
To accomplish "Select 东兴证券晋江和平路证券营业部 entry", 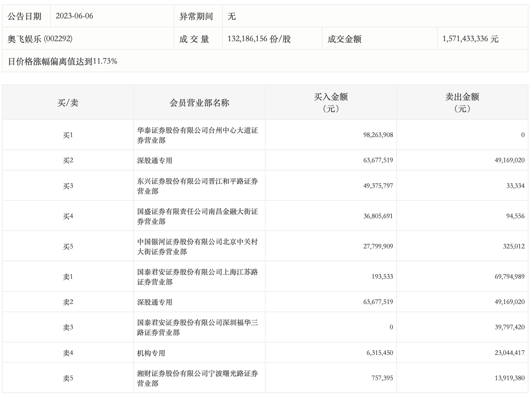I will [x=197, y=186].
